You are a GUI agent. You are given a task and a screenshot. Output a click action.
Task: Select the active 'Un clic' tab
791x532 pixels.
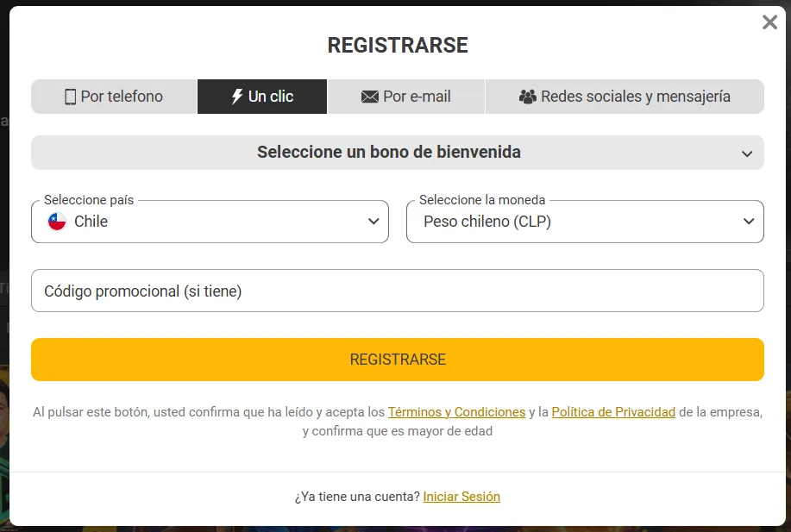(x=261, y=96)
